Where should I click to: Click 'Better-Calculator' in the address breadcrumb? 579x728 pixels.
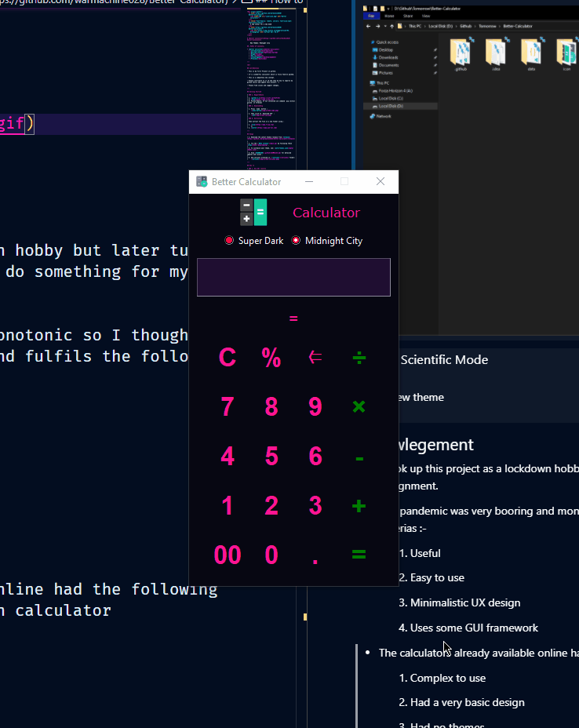click(517, 26)
